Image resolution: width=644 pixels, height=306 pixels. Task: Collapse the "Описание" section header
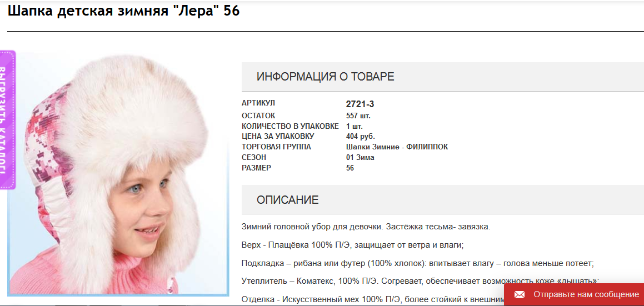point(443,200)
